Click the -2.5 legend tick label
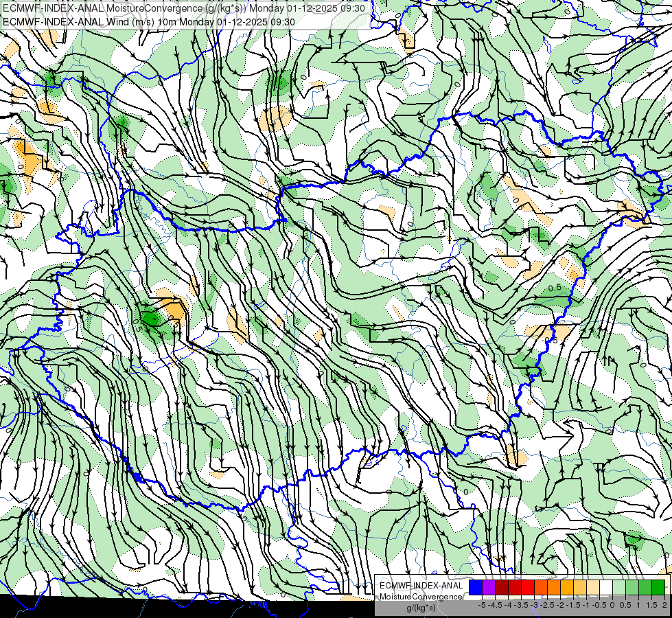 point(547,605)
